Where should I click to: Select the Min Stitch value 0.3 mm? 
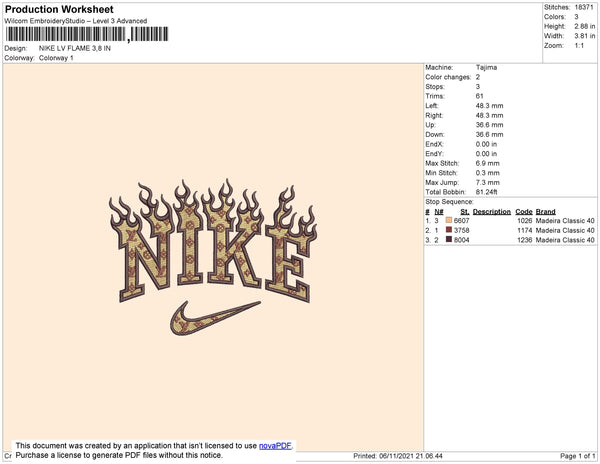point(488,173)
